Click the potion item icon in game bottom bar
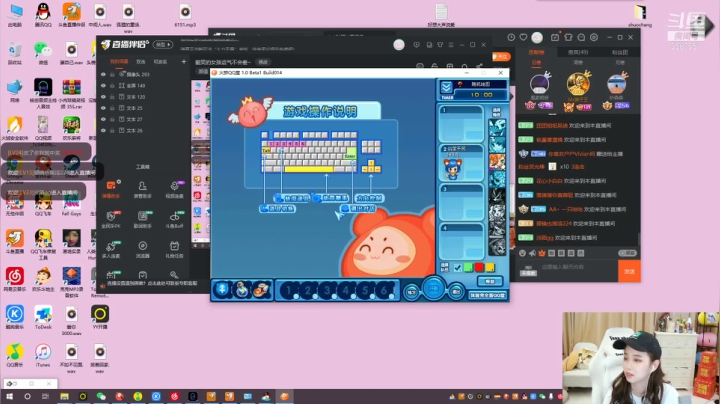This screenshot has height=404, width=720. (242, 290)
